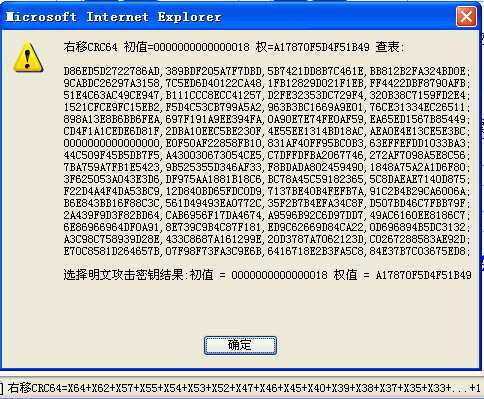Click the table value starting with CD4F1A1C
This screenshot has height=399, width=484.
(111, 131)
